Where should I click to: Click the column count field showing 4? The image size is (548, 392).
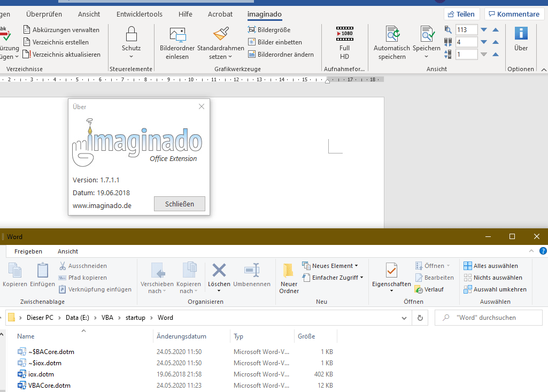pos(467,42)
